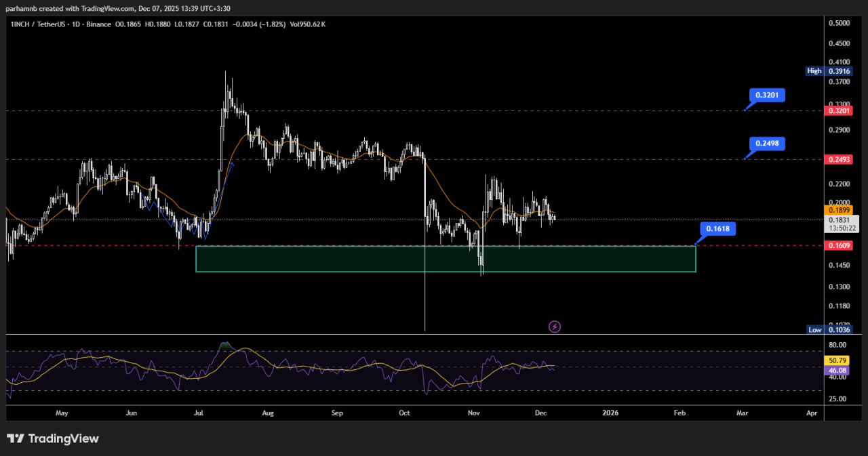The width and height of the screenshot is (868, 456).
Task: Click the Jul label on time axis
Action: coord(199,413)
